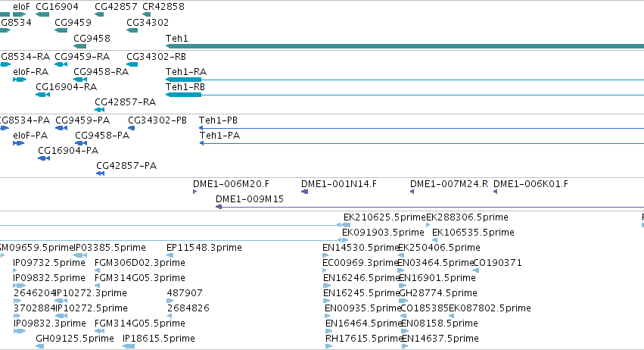Select the Teh1-RA transcript exon block
The image size is (644, 350).
click(x=183, y=80)
